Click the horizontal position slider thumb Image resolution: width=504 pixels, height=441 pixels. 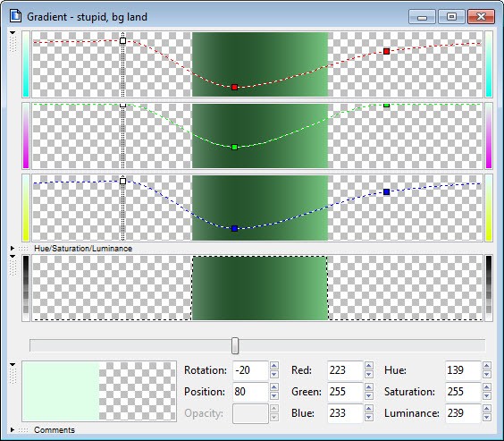[235, 346]
